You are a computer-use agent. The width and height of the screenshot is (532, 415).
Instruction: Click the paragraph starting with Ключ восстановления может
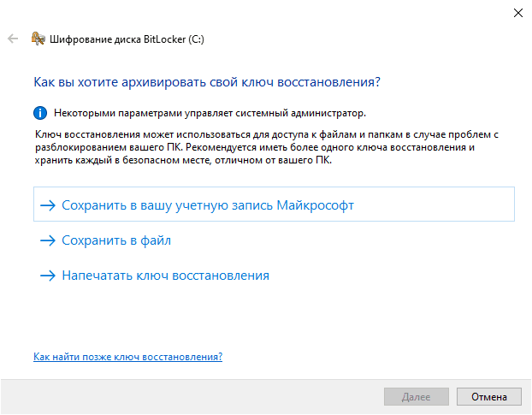(x=265, y=148)
